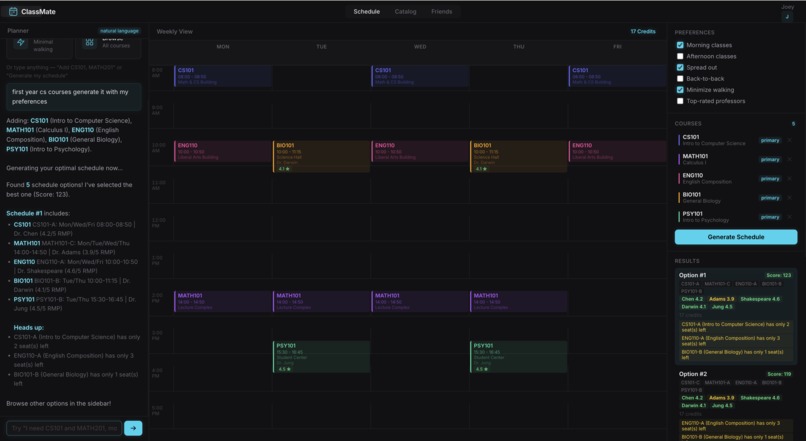This screenshot has height=441, width=806.
Task: Remove BIO101 from courses list
Action: 790,198
